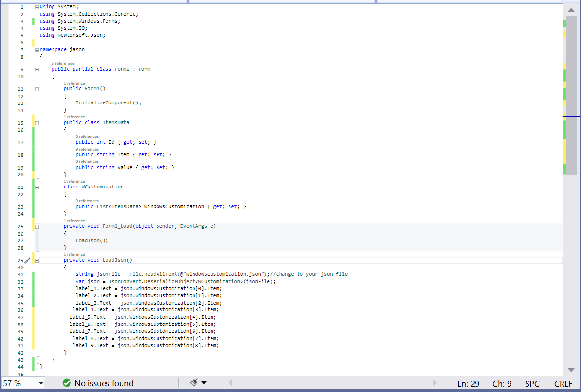The height and width of the screenshot is (392, 581).
Task: Click the green No issues found checkmark
Action: [x=68, y=383]
